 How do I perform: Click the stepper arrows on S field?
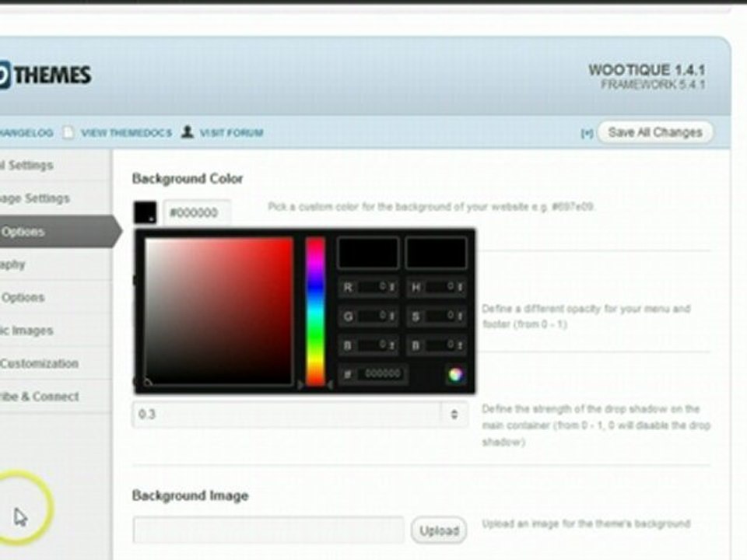point(460,317)
